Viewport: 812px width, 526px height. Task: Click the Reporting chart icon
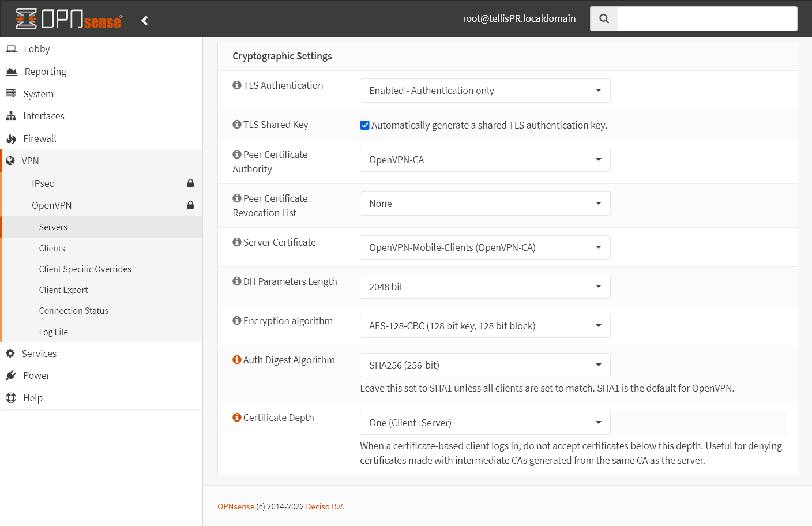pos(10,71)
